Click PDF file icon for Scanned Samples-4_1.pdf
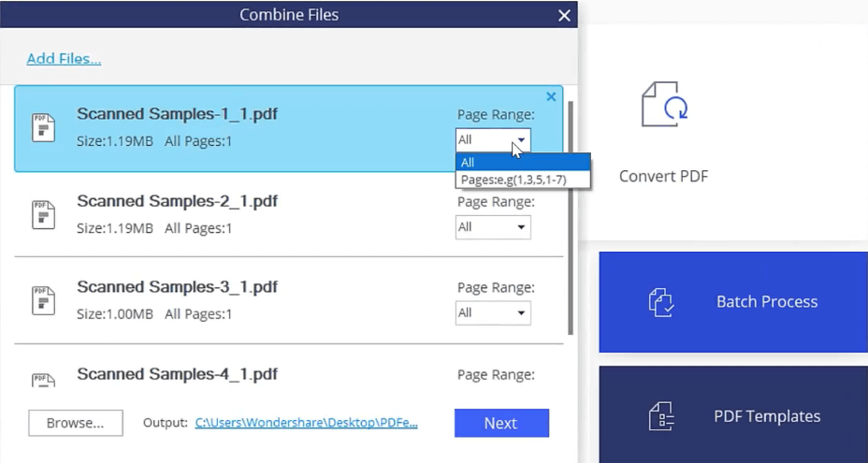This screenshot has height=463, width=868. pos(44,381)
